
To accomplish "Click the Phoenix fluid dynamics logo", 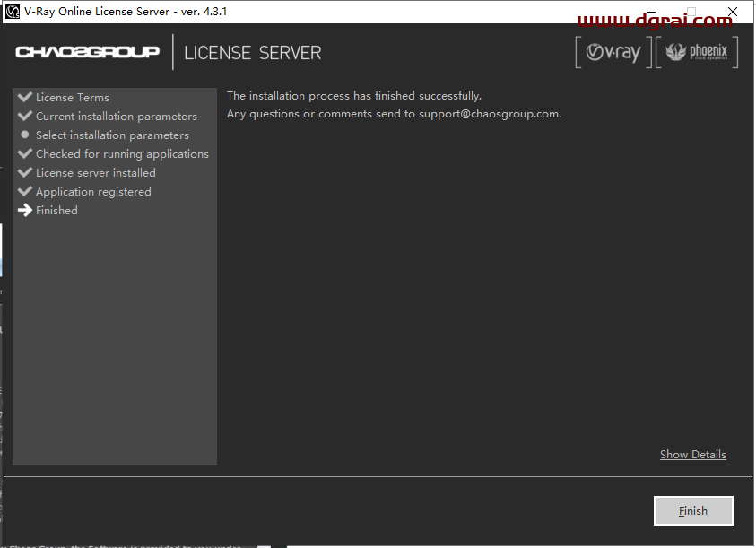I will pos(698,53).
